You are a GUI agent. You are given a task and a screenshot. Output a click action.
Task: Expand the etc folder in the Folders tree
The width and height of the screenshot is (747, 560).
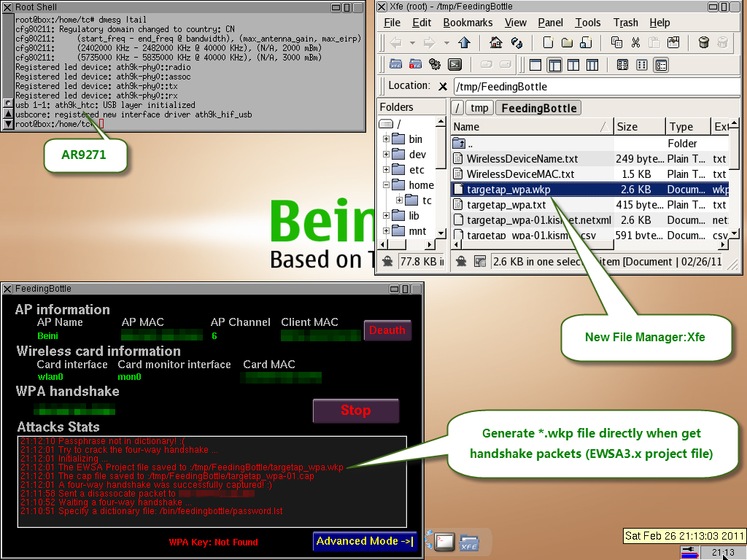pyautogui.click(x=386, y=169)
